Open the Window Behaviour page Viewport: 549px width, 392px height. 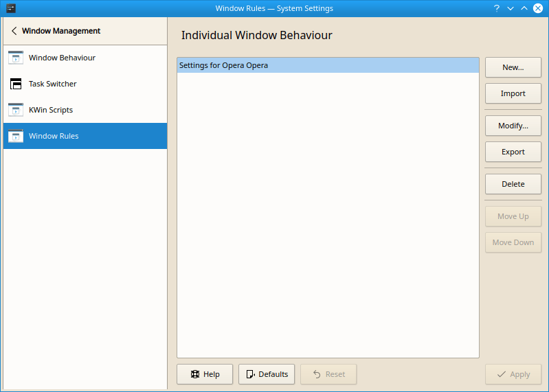click(85, 58)
